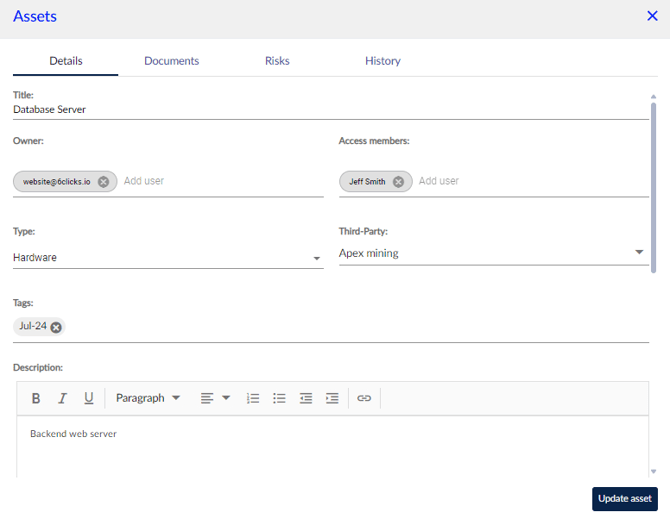Screen dimensions: 670x531
Task: Click the Update asset button
Action: click(x=624, y=499)
